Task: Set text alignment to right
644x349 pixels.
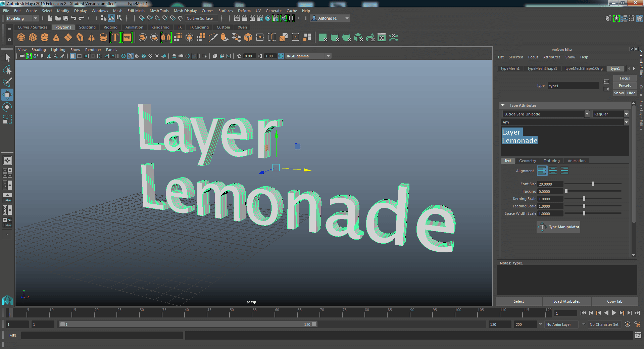Action: (x=564, y=171)
